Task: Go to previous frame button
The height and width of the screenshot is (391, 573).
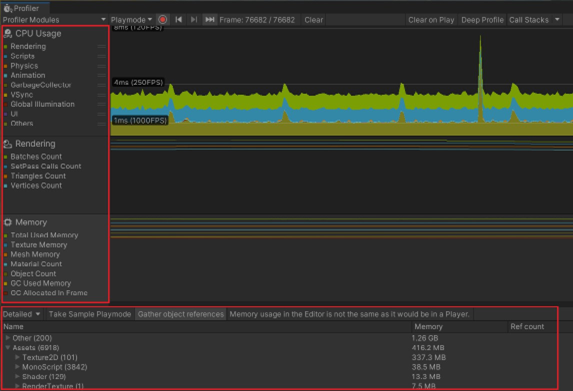Action: click(179, 20)
